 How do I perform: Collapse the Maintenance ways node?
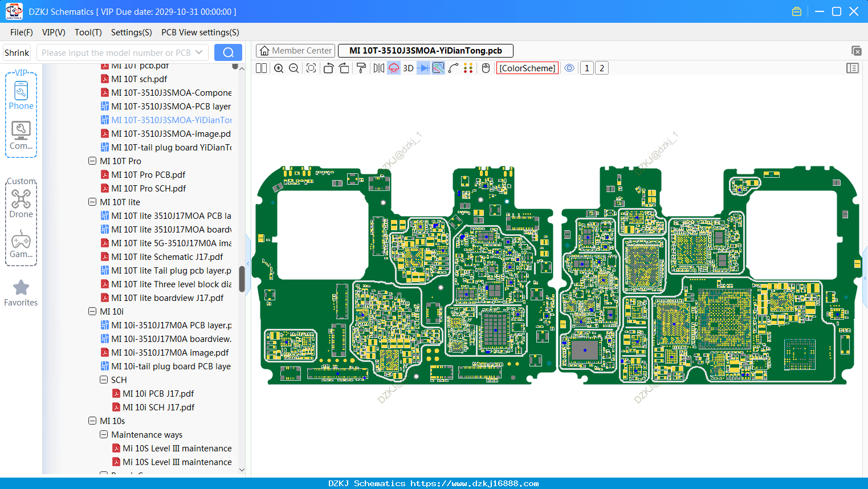point(104,435)
